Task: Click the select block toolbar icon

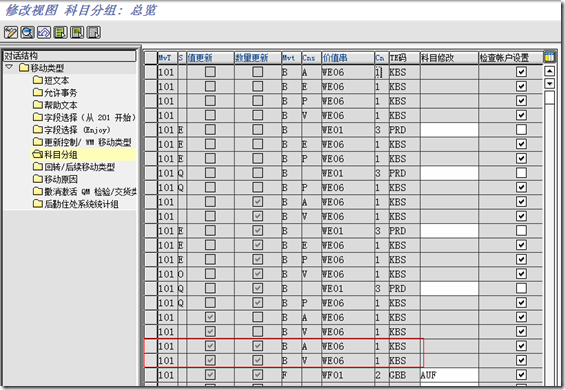Action: [x=77, y=32]
